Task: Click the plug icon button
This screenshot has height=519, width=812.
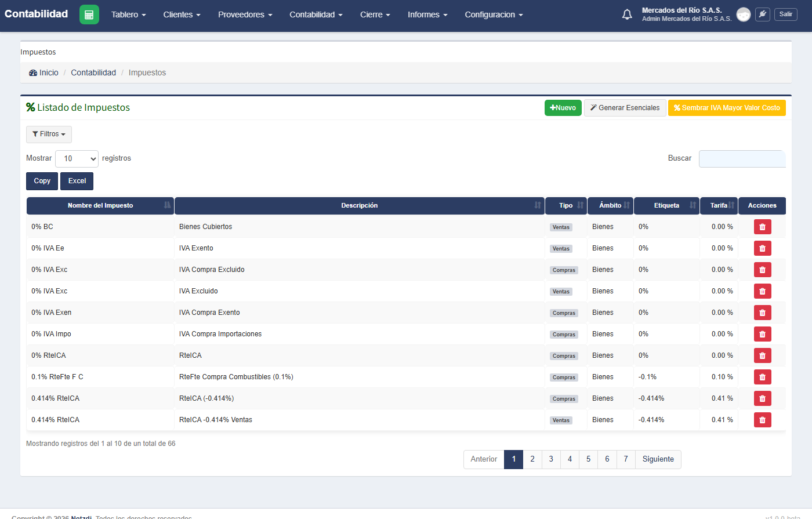Action: (x=763, y=14)
